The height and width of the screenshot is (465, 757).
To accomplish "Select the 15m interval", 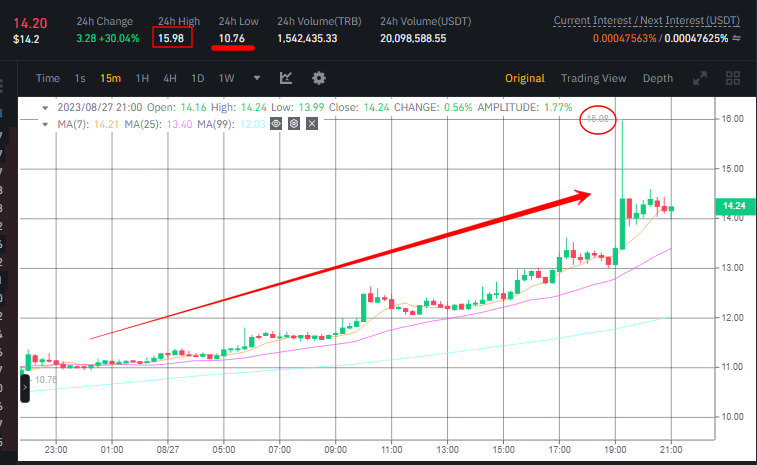I will point(111,78).
